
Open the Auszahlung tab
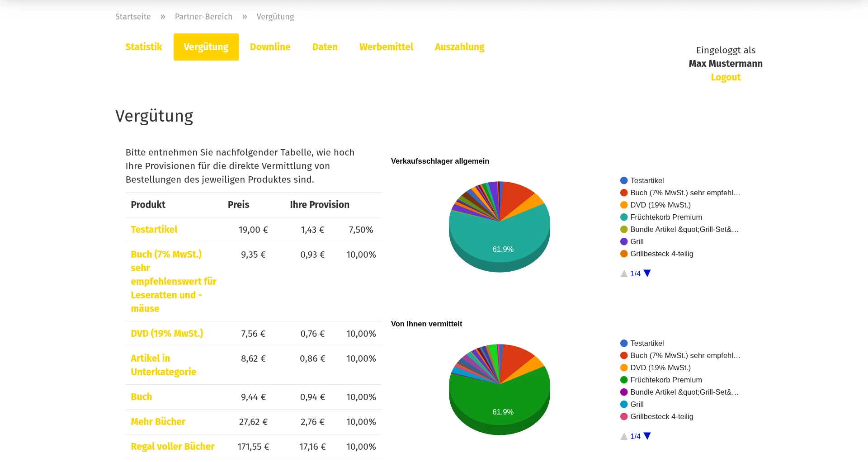459,47
